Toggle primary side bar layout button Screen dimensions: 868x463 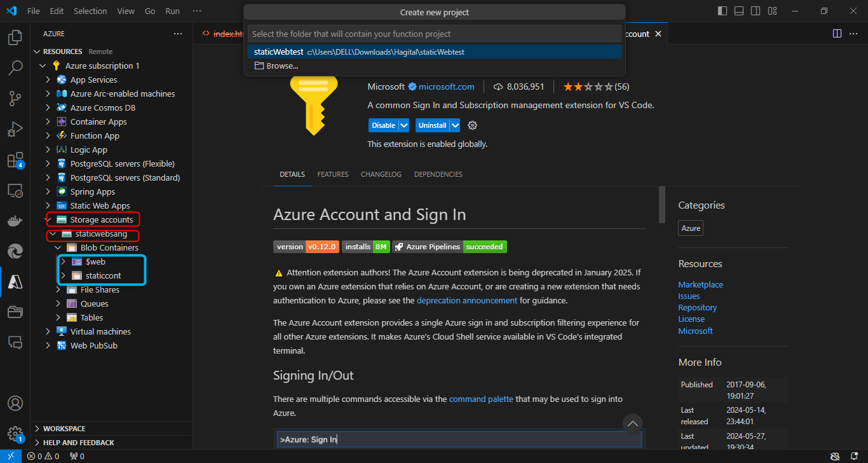722,11
